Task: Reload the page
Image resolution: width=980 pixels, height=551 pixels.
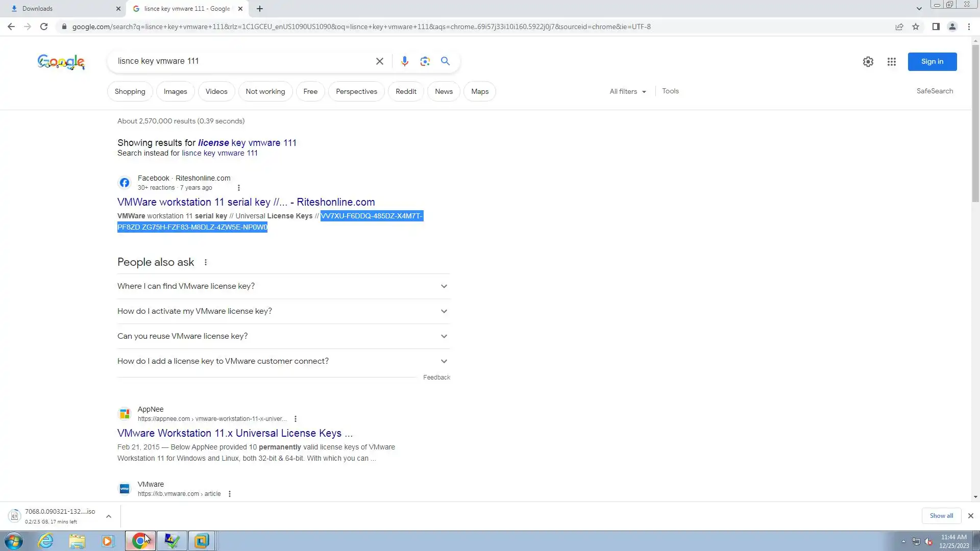Action: point(44,27)
